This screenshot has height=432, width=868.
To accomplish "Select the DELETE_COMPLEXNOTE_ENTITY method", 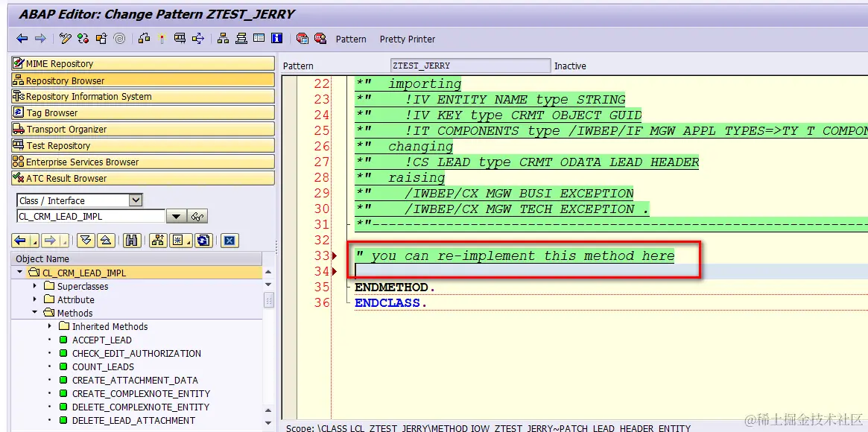I will pos(141,407).
